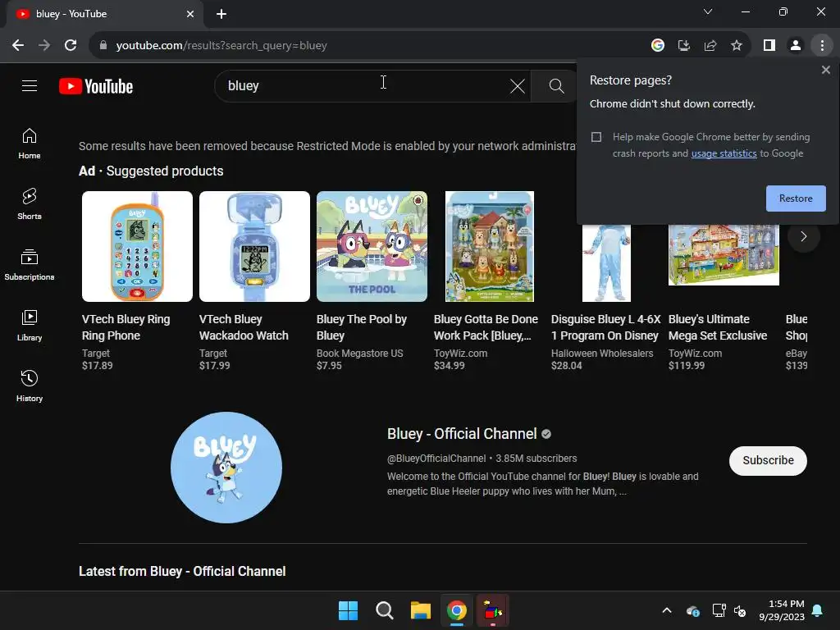Open the YouTube guide hamburger menu
The image size is (840, 630).
[x=30, y=85]
